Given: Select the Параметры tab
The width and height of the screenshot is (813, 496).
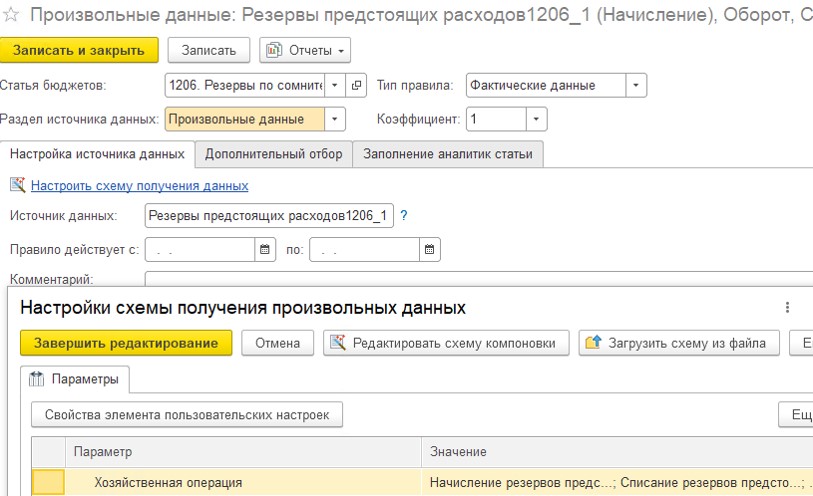Looking at the screenshot, I should click(x=75, y=379).
